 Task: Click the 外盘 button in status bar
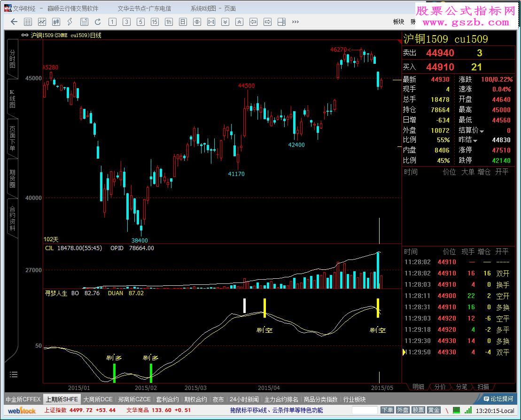tap(403, 410)
